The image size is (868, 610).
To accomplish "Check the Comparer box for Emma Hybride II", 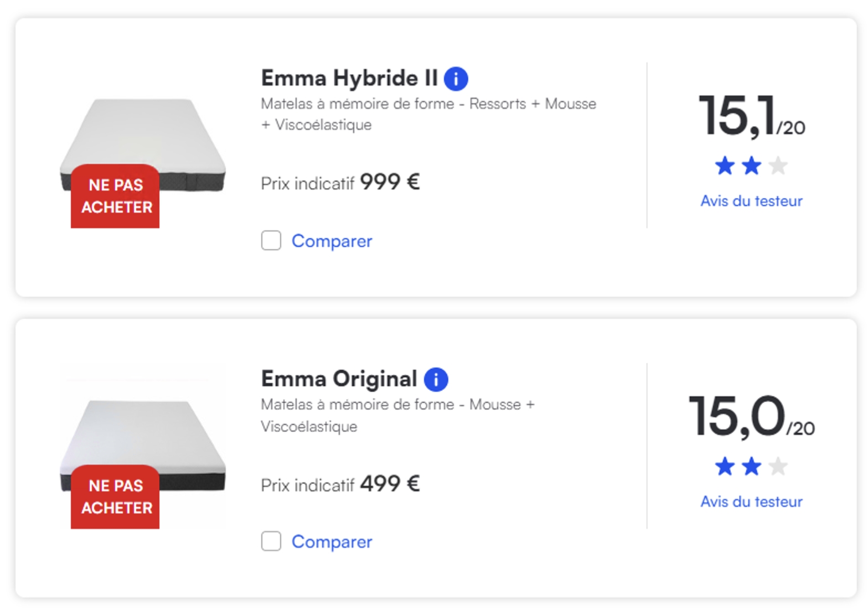I will [x=271, y=241].
